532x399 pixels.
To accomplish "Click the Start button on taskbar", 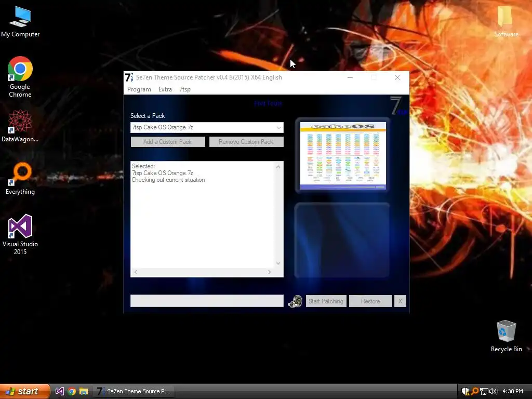I will pyautogui.click(x=25, y=391).
